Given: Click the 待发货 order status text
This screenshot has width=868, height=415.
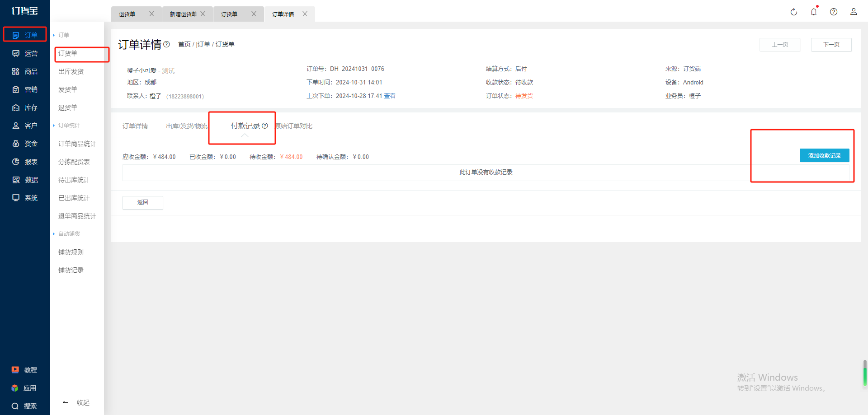Looking at the screenshot, I should pyautogui.click(x=524, y=96).
